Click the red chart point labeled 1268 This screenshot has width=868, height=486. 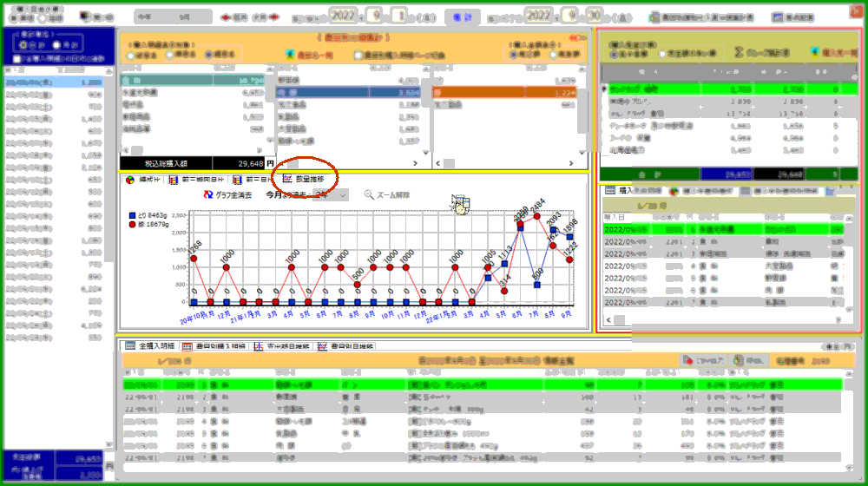pyautogui.click(x=194, y=259)
